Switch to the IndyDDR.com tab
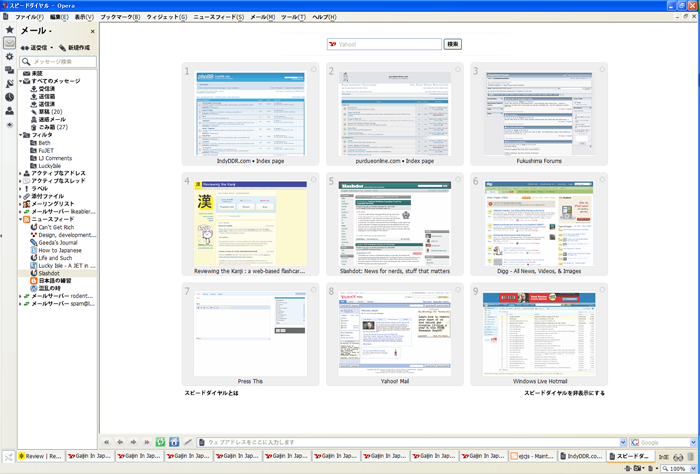700x474 pixels. coord(584,456)
